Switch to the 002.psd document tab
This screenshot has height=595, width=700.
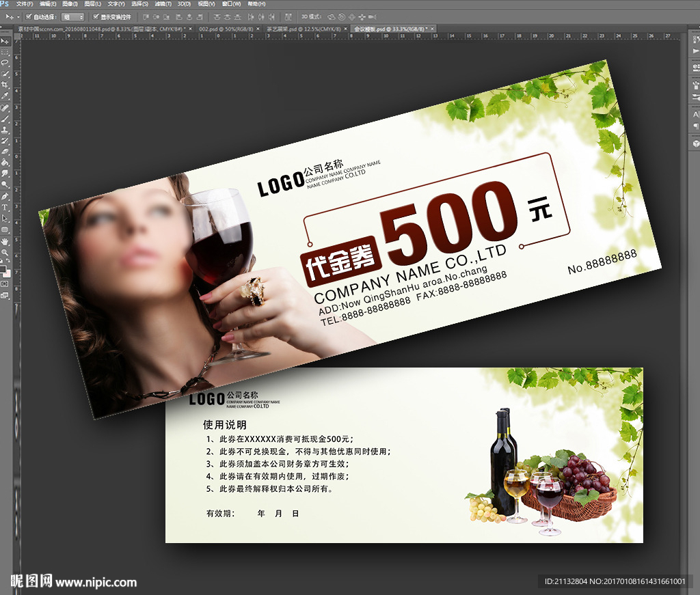click(226, 29)
